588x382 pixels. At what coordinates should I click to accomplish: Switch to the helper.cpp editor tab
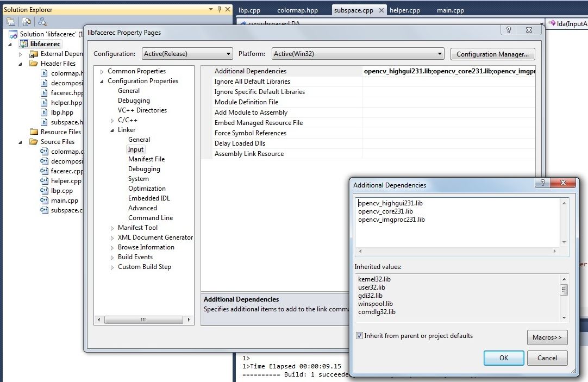pyautogui.click(x=405, y=10)
